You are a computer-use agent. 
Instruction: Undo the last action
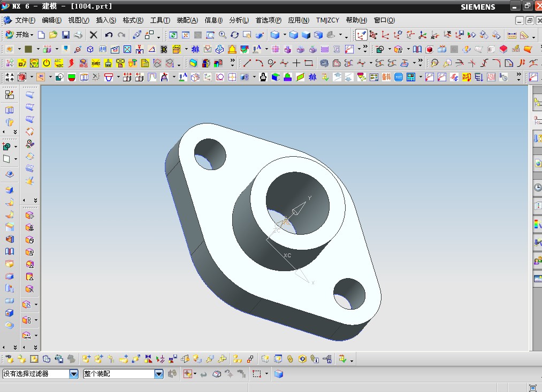click(109, 35)
